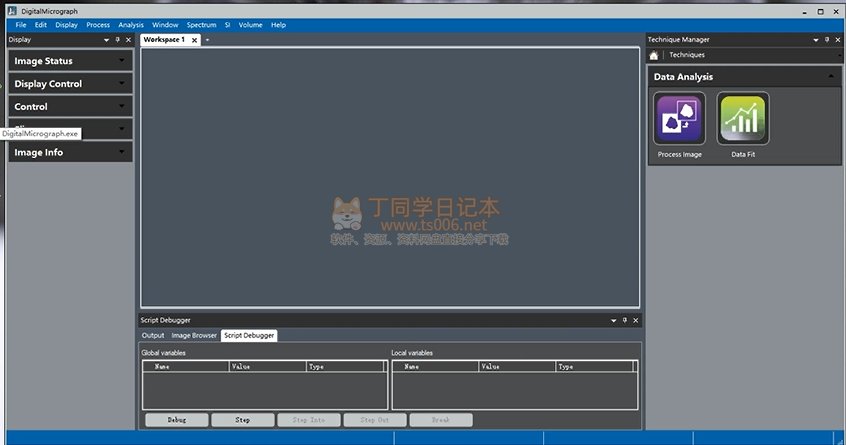Open the Analysis menu
Viewport: 846px width, 445px height.
(x=131, y=25)
